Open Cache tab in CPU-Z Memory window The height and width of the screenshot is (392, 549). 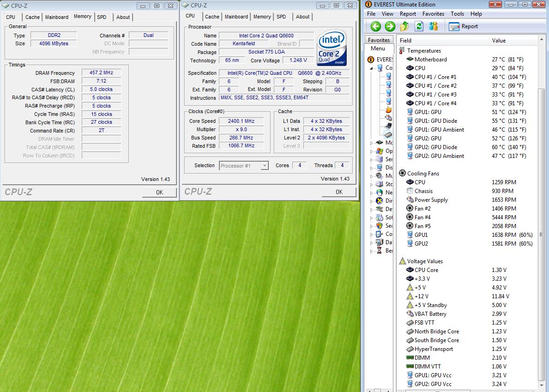pos(32,17)
